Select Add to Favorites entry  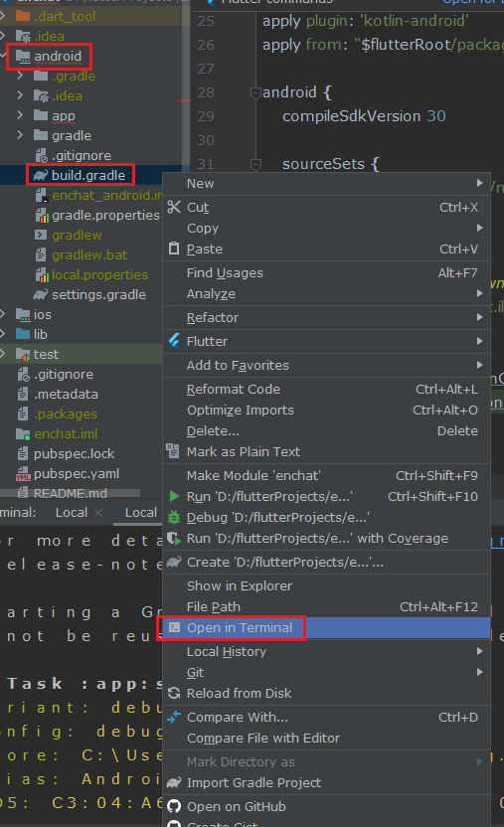327,365
